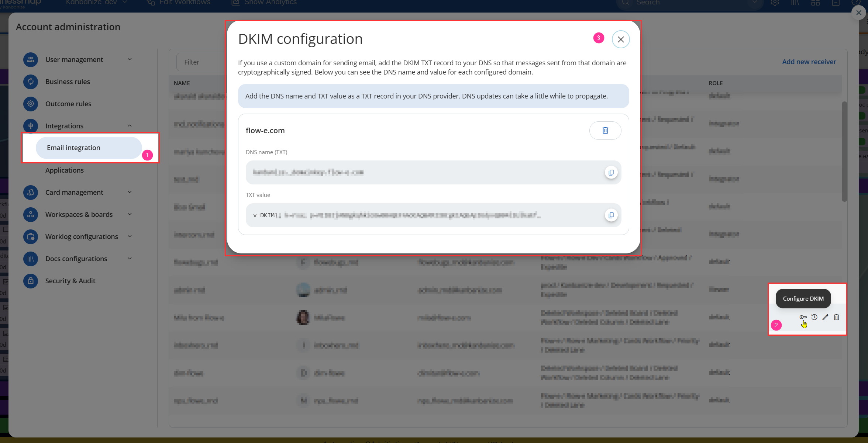
Task: Collapse the Integrations section
Action: tap(130, 126)
